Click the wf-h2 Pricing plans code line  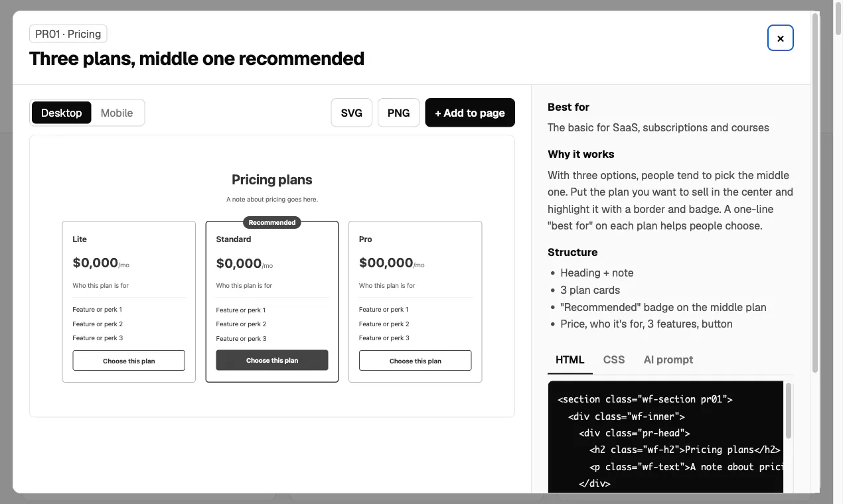point(685,450)
